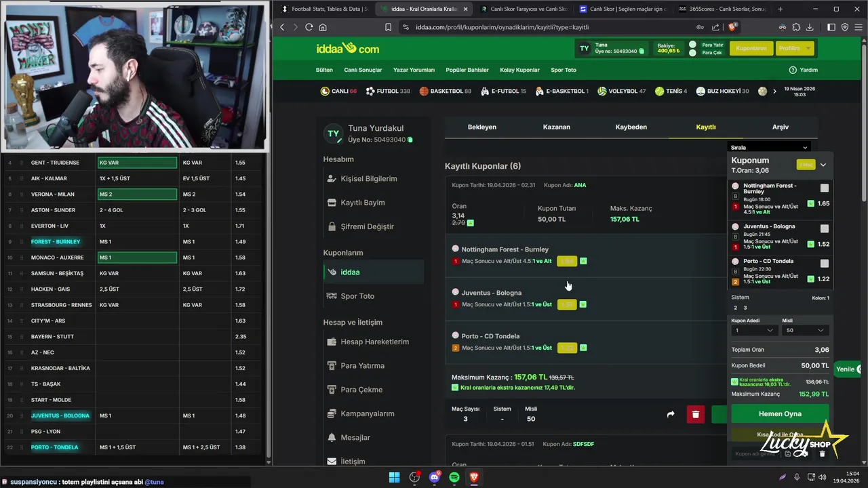Tick Porto - CD Tondela slip checkbox
Viewport: 868px width, 488px height.
tap(825, 264)
